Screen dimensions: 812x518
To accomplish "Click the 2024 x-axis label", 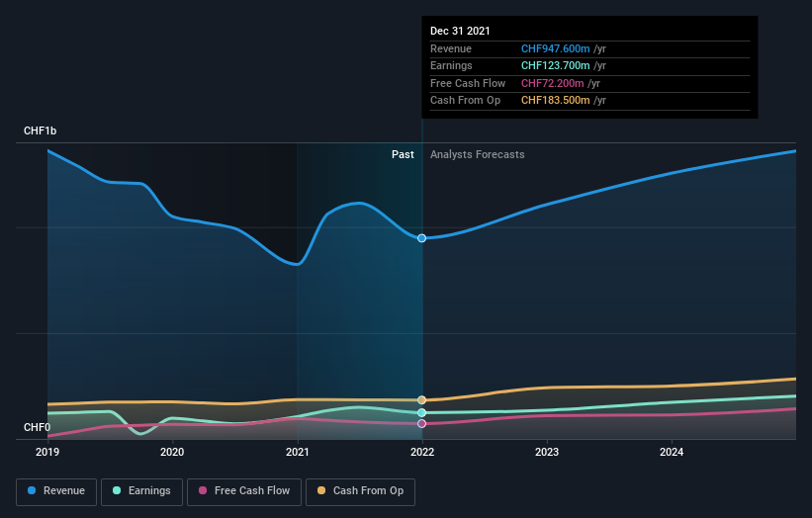I will click(x=672, y=453).
